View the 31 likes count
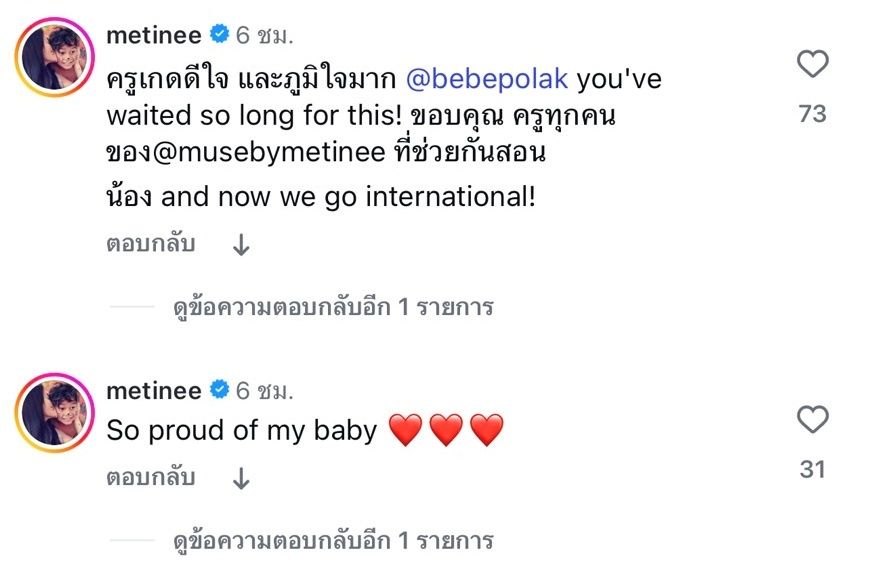870x587 pixels. tap(812, 468)
